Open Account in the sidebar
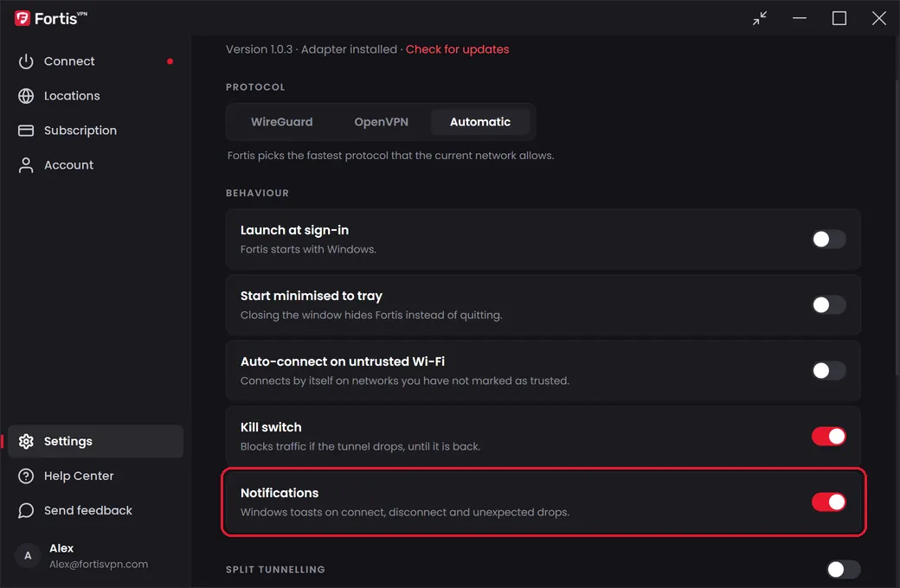The width and height of the screenshot is (900, 588). (x=95, y=165)
